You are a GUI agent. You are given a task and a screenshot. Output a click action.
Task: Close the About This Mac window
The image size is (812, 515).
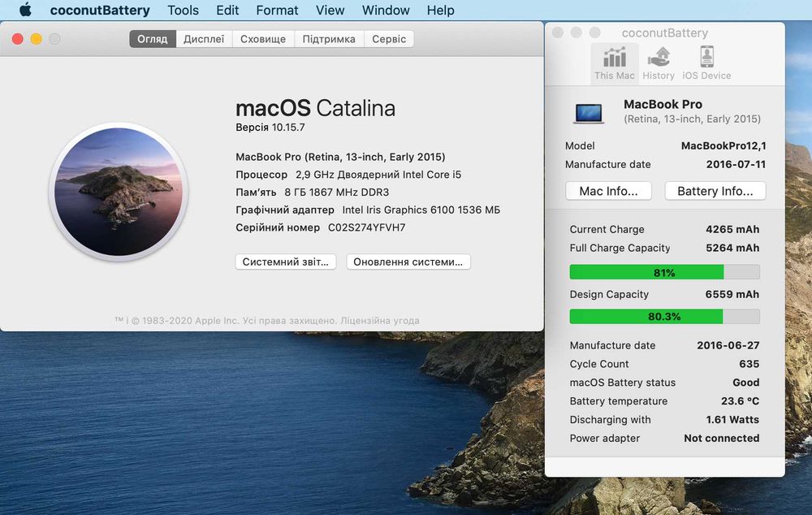pyautogui.click(x=18, y=39)
